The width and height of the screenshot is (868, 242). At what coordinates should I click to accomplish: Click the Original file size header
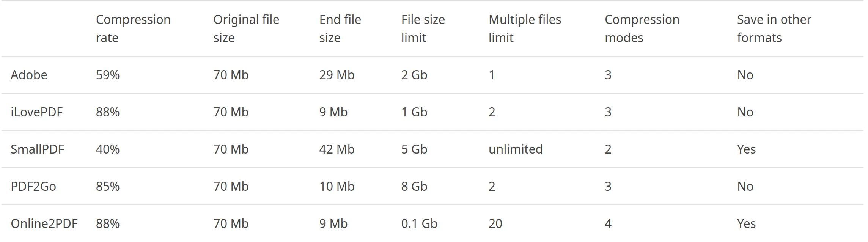tap(246, 28)
